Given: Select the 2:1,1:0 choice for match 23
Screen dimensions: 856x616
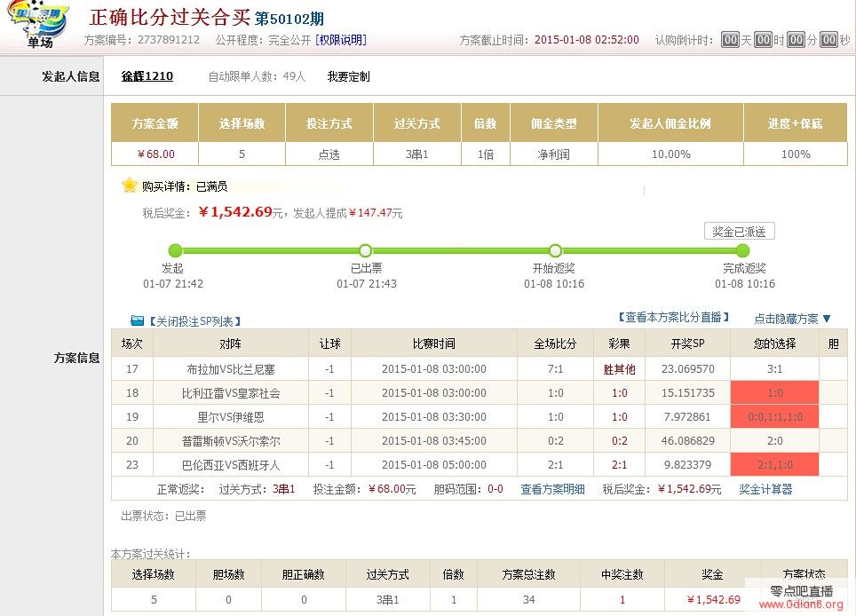Looking at the screenshot, I should 774,464.
